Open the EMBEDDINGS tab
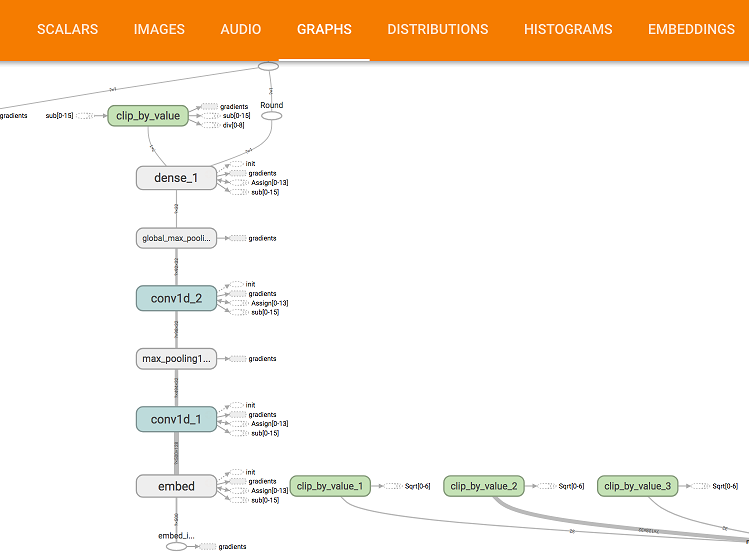Screen dimensions: 749x558 (x=691, y=29)
